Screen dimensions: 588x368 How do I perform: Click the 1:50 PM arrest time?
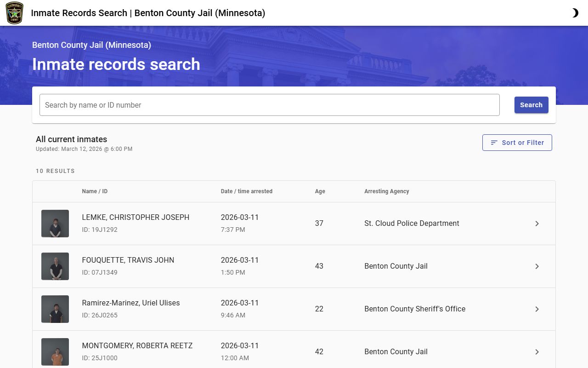233,272
